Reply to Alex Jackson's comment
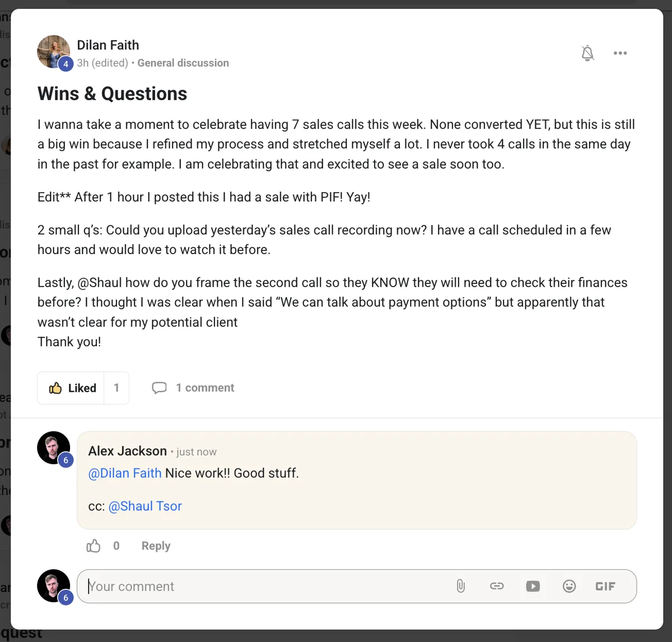Image resolution: width=672 pixels, height=642 pixels. [x=156, y=545]
